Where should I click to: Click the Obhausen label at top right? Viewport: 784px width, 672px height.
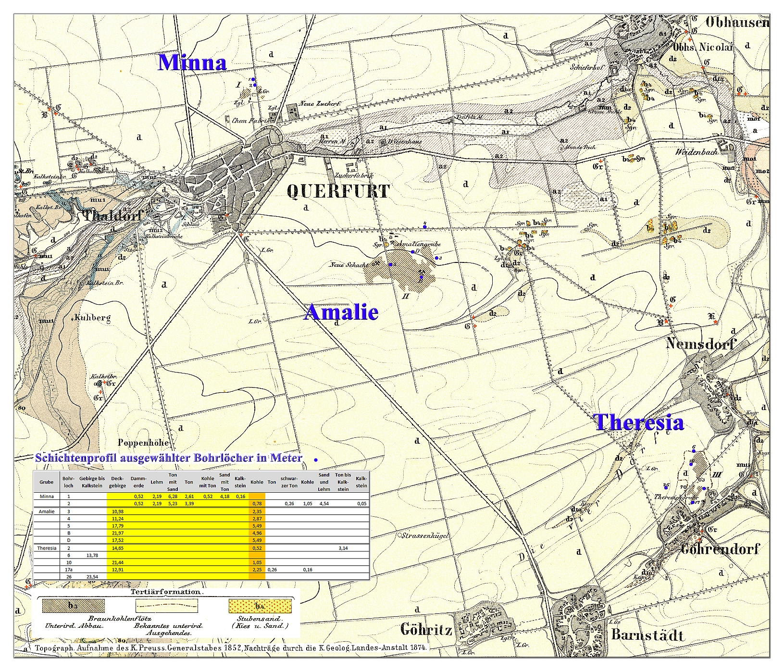[x=737, y=22]
